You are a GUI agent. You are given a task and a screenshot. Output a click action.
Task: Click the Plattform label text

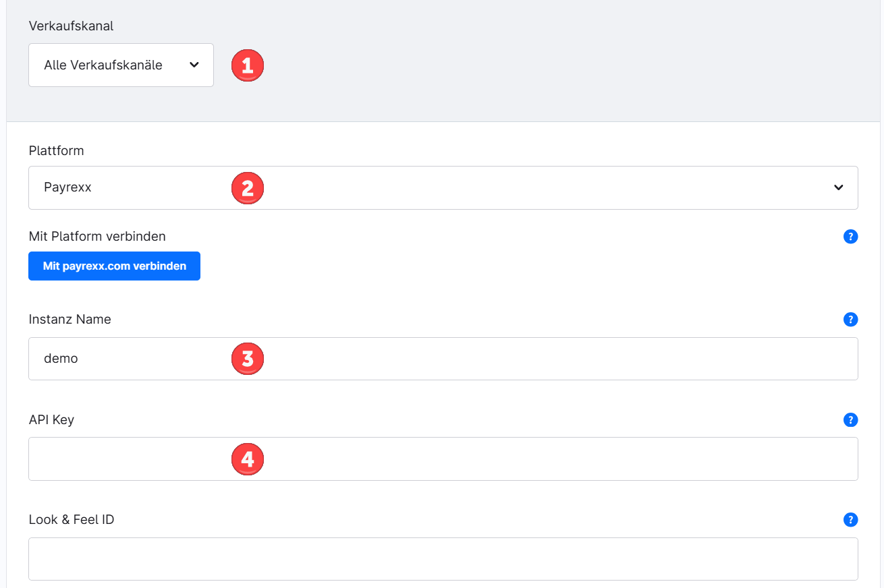click(x=56, y=150)
